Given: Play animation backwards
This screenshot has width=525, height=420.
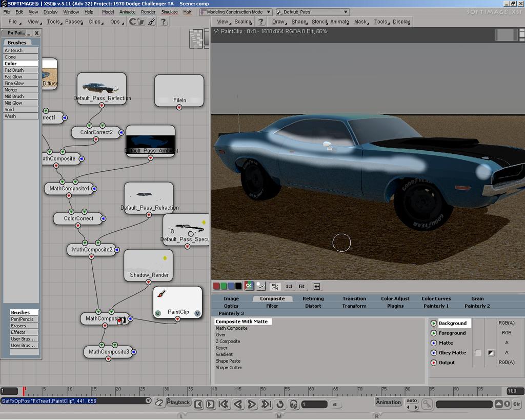Looking at the screenshot, I should (x=238, y=404).
